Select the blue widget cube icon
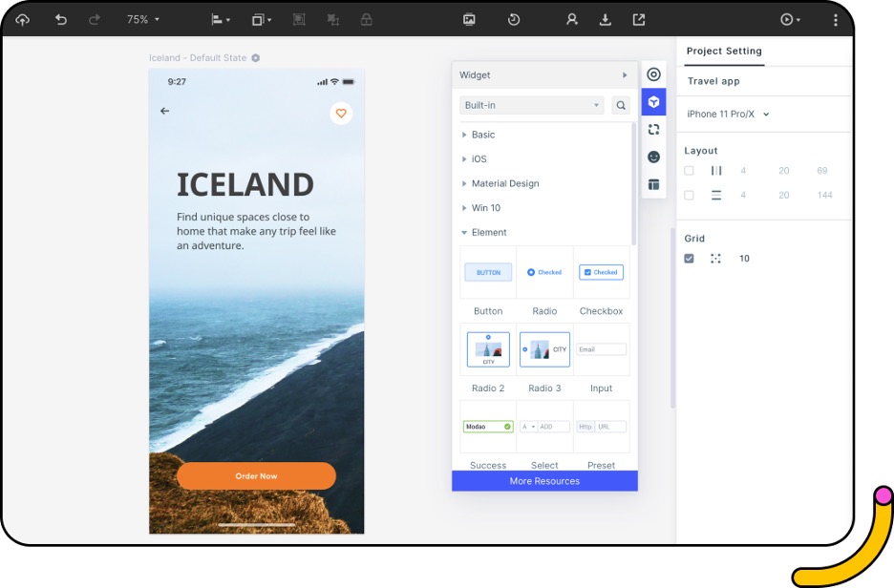Image resolution: width=894 pixels, height=588 pixels. click(653, 102)
